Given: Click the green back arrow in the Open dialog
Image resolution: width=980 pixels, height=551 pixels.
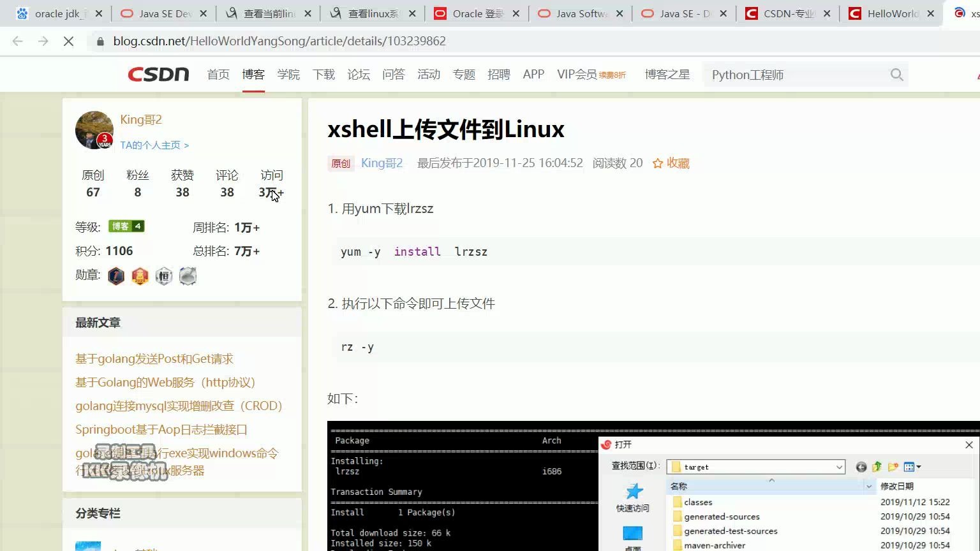Looking at the screenshot, I should 861,467.
